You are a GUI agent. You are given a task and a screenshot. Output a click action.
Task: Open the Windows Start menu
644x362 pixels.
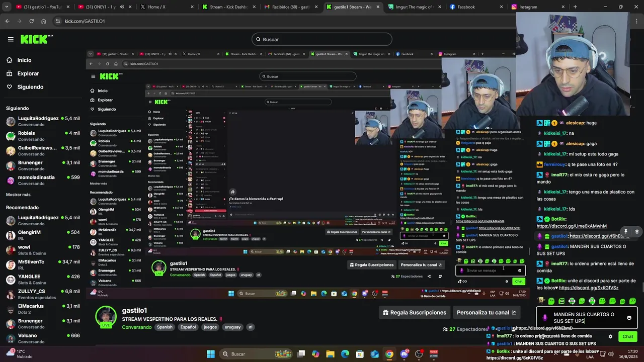211,354
